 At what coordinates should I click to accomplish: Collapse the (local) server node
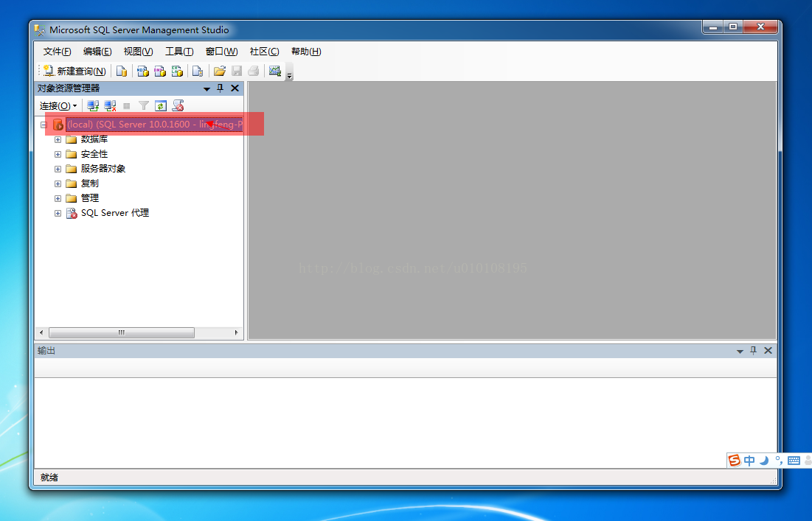point(44,125)
